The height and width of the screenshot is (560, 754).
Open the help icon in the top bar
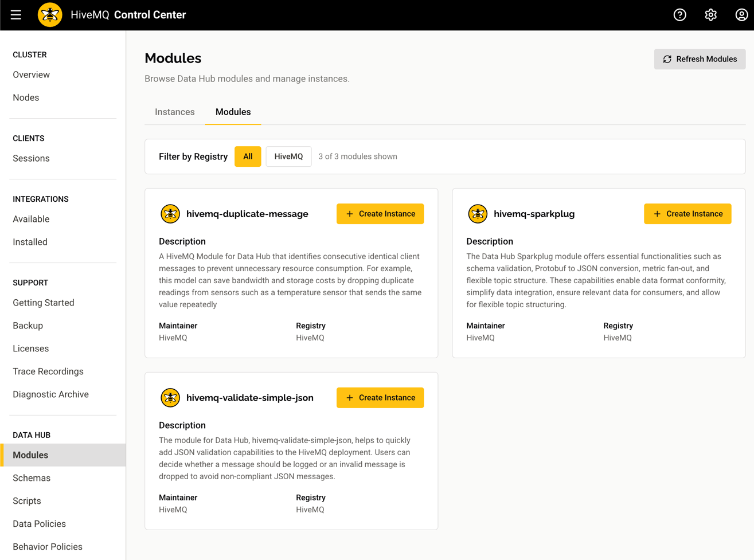[x=680, y=15]
